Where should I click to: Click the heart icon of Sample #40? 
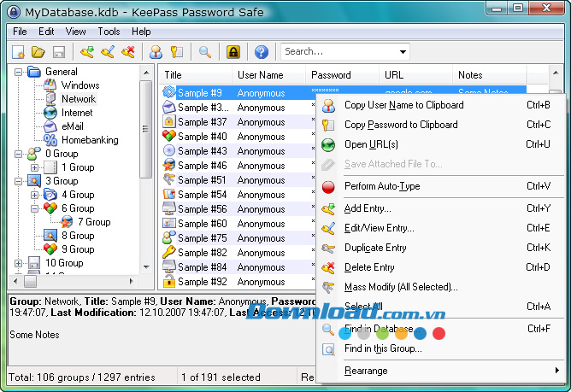[x=169, y=136]
